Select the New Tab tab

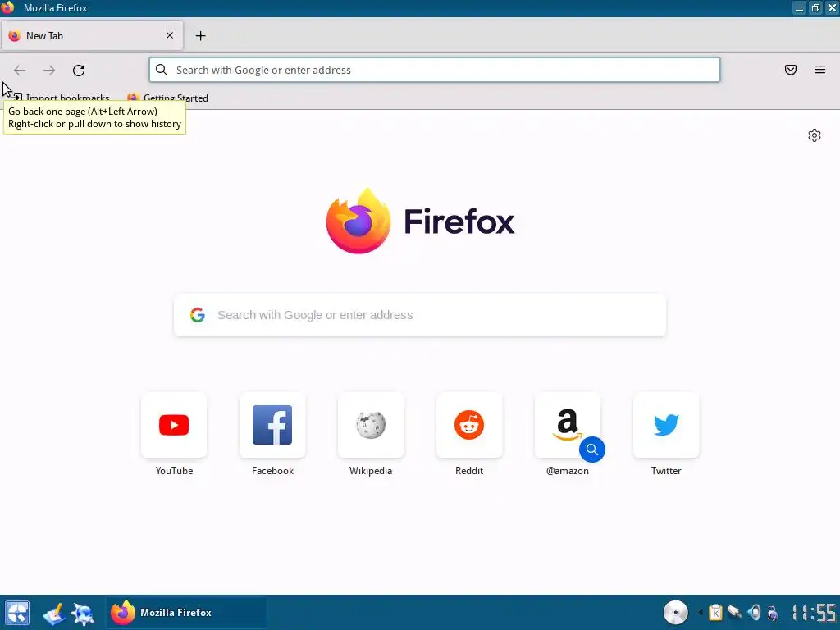pyautogui.click(x=92, y=36)
